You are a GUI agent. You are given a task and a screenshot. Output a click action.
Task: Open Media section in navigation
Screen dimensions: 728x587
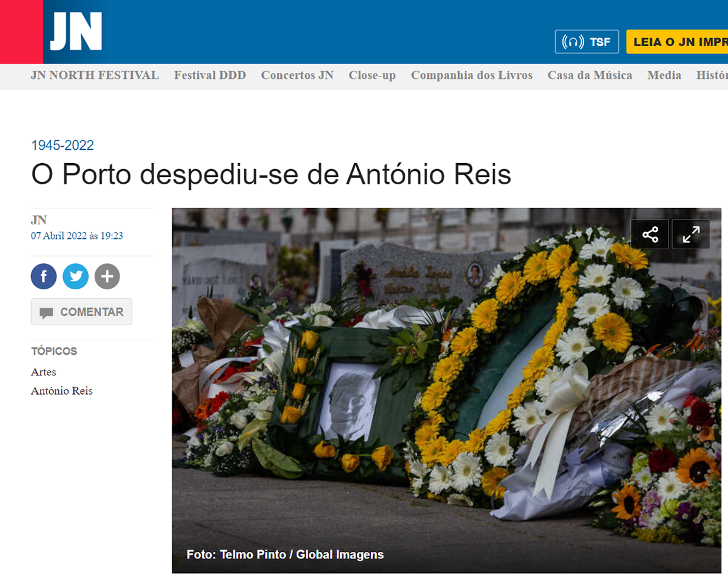664,75
